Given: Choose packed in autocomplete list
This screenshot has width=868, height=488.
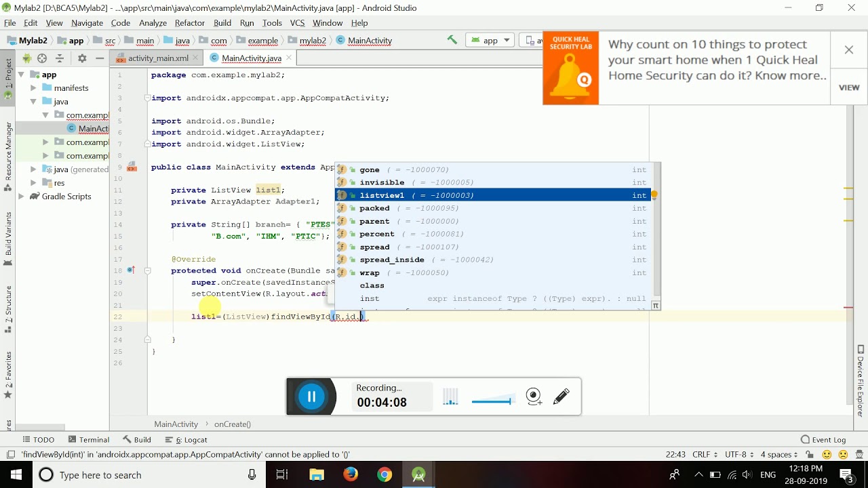Looking at the screenshot, I should click(x=493, y=208).
